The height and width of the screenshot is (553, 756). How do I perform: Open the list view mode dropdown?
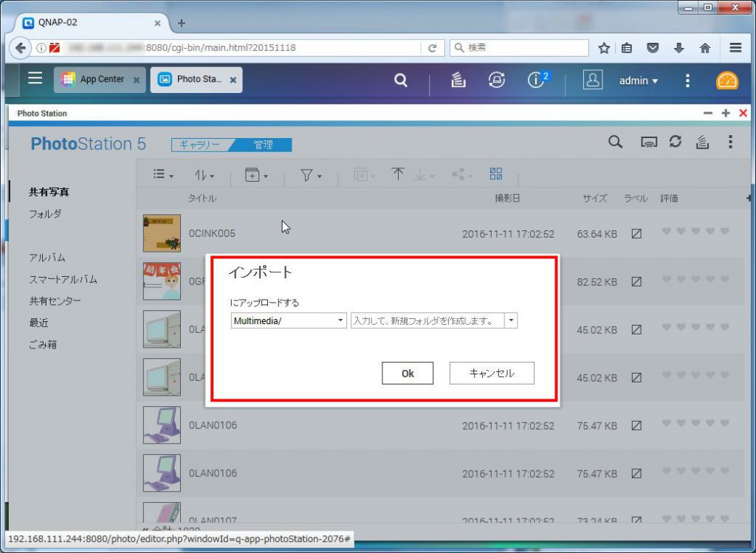(163, 174)
